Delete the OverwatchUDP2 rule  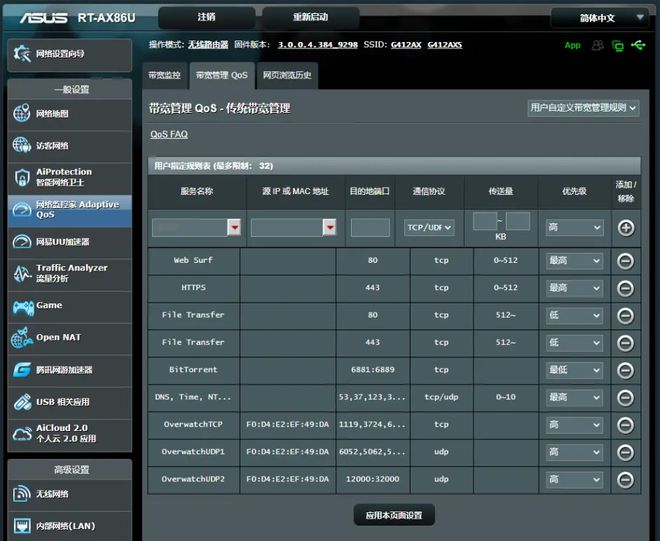[x=626, y=479]
